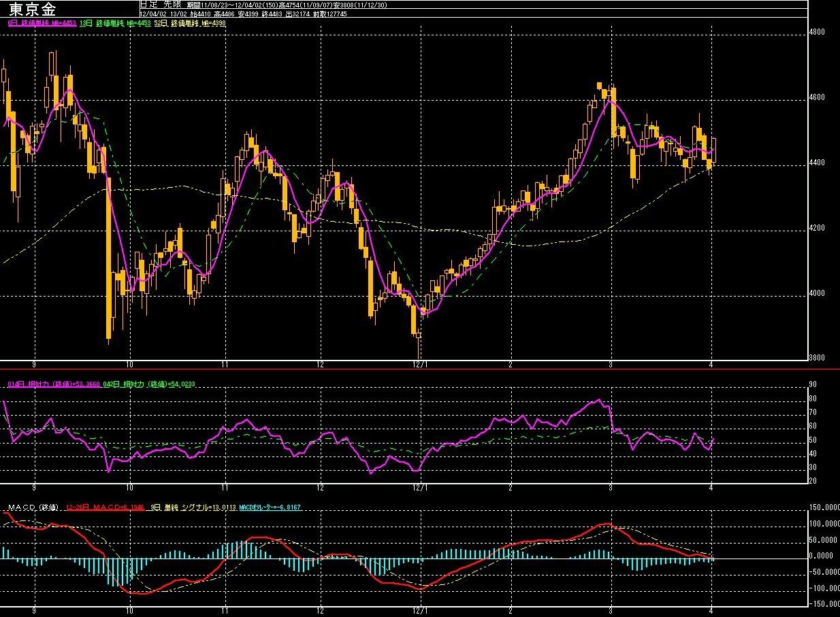Click the MACD (終値) panel label
Viewport: 840px width, 617px height.
[33, 507]
